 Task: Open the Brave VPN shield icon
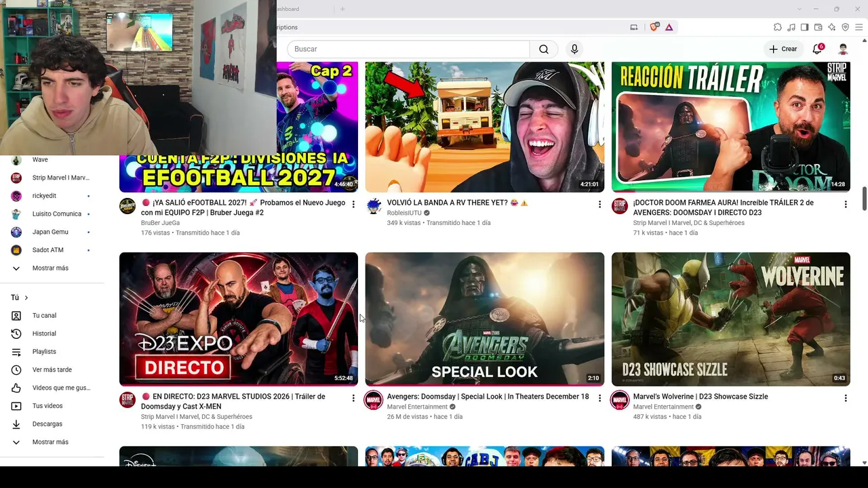845,27
